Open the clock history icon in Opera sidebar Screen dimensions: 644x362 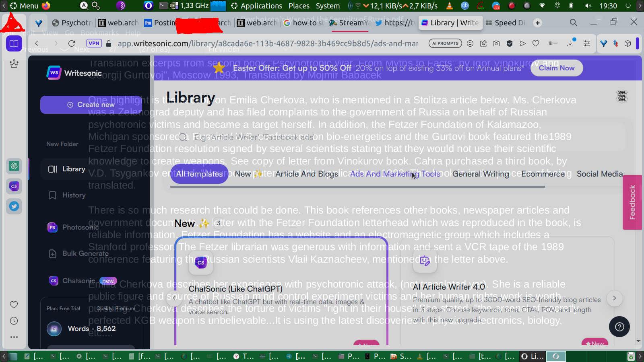(14, 321)
